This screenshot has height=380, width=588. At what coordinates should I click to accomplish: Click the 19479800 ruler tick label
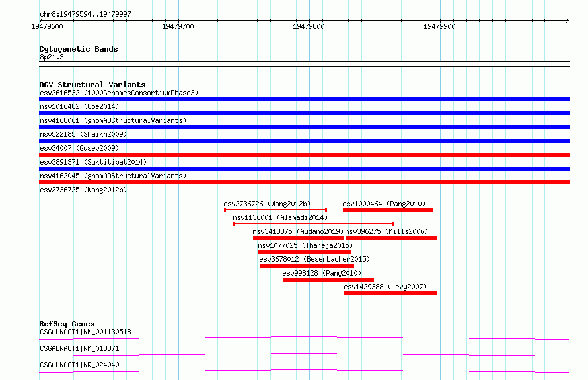coord(309,26)
